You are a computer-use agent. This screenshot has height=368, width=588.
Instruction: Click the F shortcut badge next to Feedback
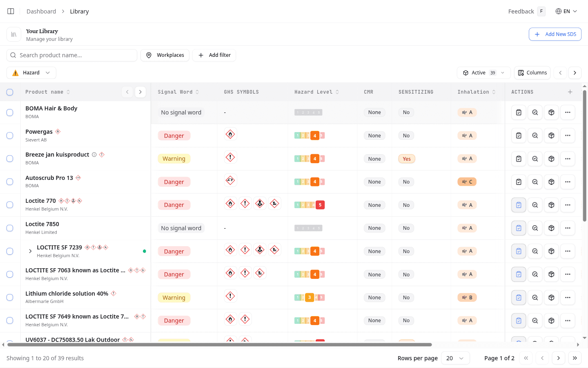541,11
